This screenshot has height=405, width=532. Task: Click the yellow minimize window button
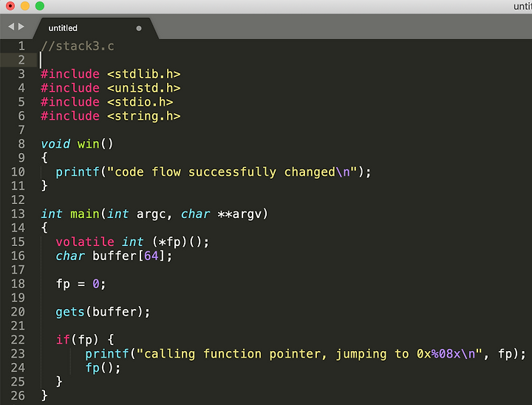coord(25,6)
